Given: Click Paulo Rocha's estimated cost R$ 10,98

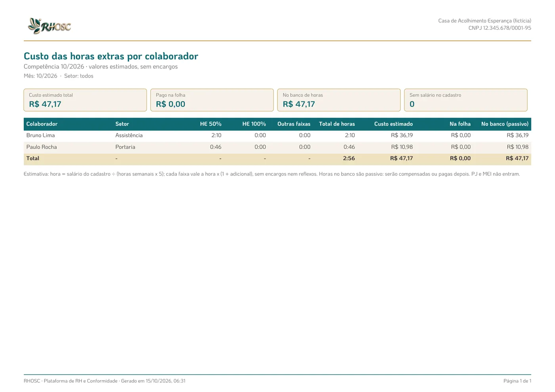Looking at the screenshot, I should click(x=402, y=147).
